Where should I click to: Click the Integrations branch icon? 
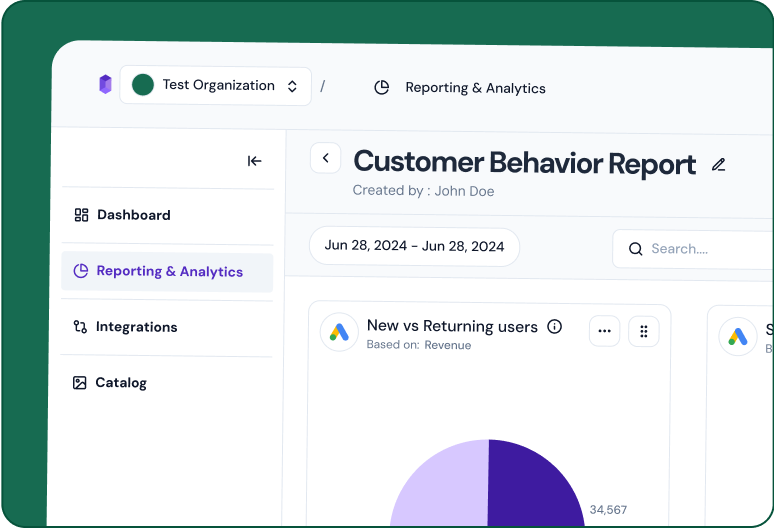coord(80,327)
